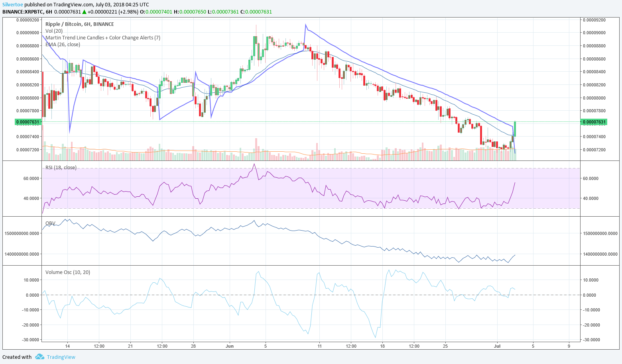Click the '9' date label on time axis
The width and height of the screenshot is (622, 364).
click(x=569, y=346)
